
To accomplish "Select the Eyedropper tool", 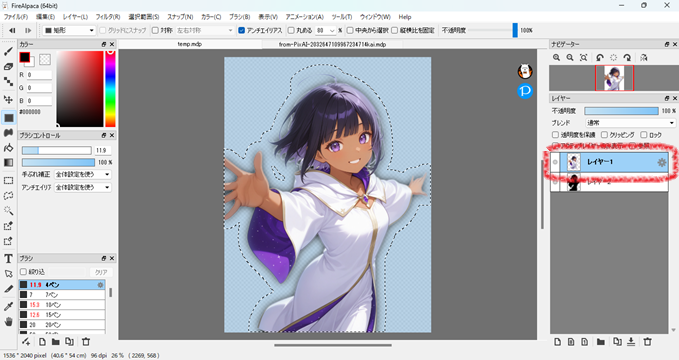I will (x=8, y=306).
